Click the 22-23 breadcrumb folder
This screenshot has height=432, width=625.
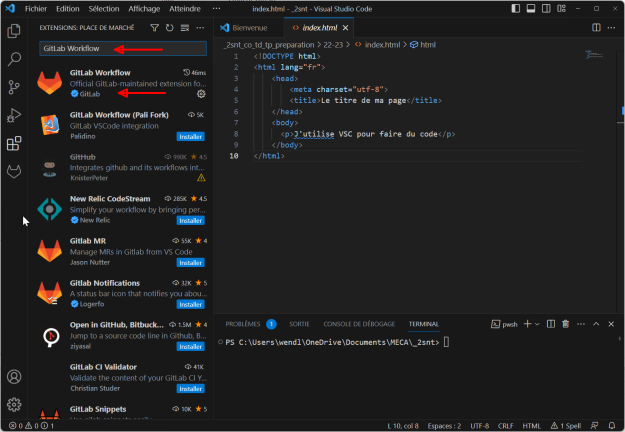pyautogui.click(x=333, y=45)
